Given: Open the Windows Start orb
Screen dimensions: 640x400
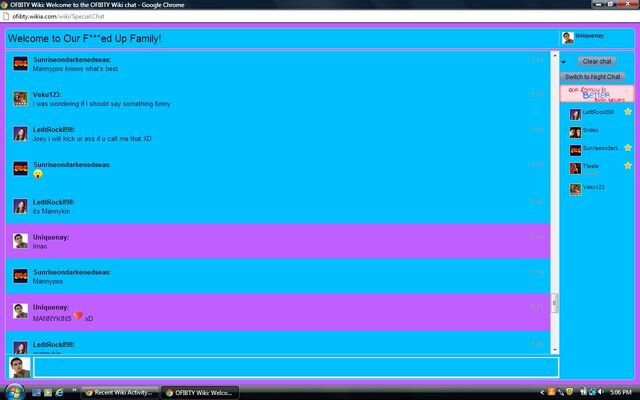Looking at the screenshot, I should [x=14, y=392].
